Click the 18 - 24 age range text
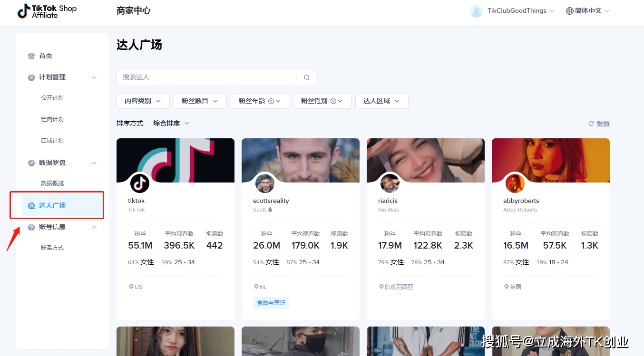644x356 pixels. click(x=559, y=262)
